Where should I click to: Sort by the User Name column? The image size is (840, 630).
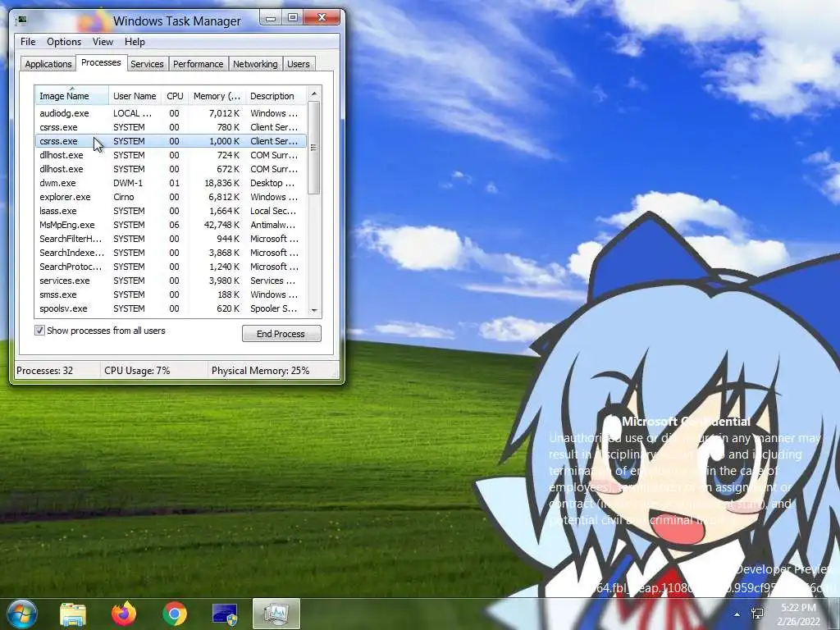click(x=135, y=96)
